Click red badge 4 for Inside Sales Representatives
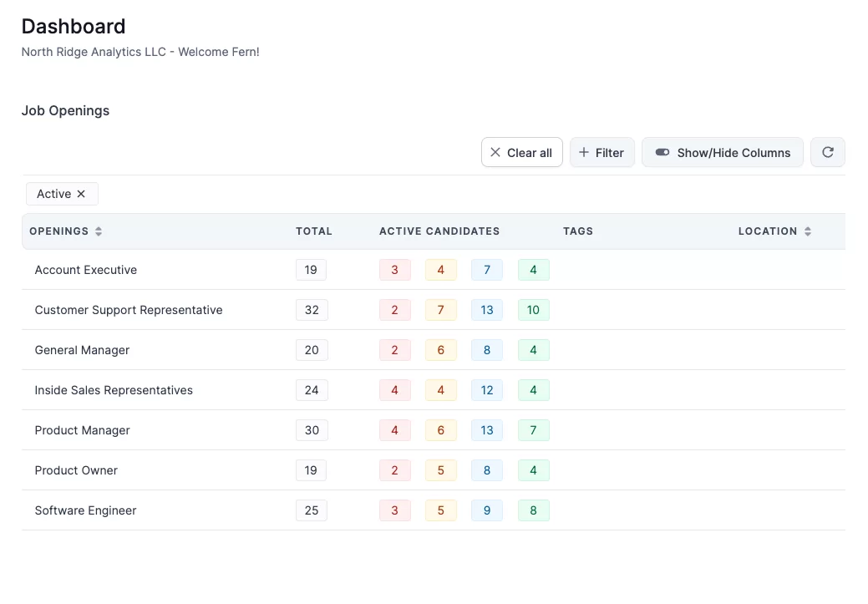The image size is (868, 604). (394, 390)
